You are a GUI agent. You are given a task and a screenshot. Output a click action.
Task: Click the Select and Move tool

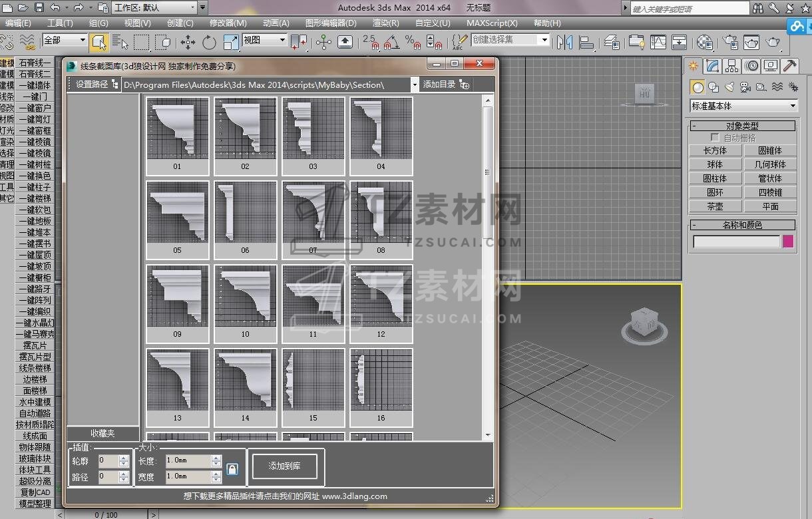pyautogui.click(x=188, y=43)
